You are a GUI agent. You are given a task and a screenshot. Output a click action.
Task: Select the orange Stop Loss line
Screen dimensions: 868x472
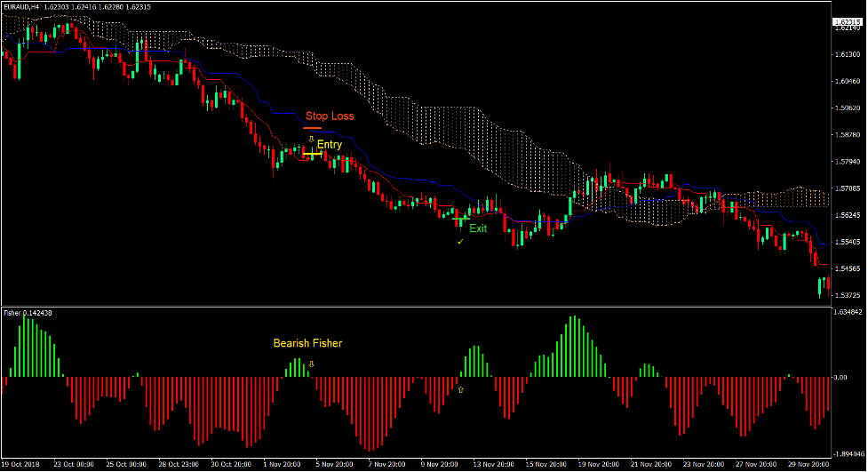point(312,128)
